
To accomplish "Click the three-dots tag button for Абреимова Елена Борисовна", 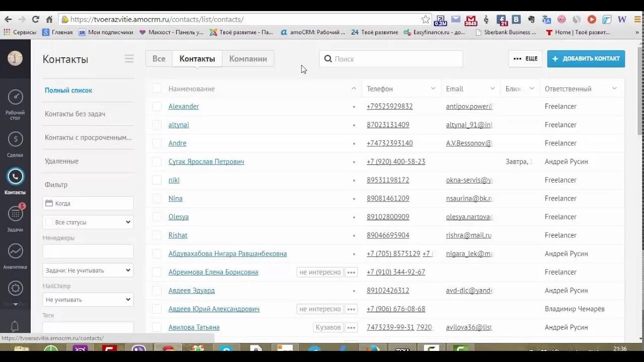I will click(x=351, y=272).
